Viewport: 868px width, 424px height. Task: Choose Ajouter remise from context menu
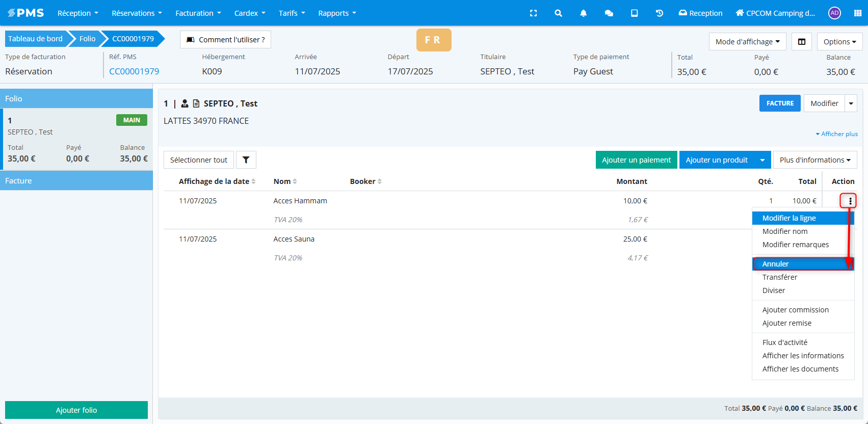click(x=786, y=323)
